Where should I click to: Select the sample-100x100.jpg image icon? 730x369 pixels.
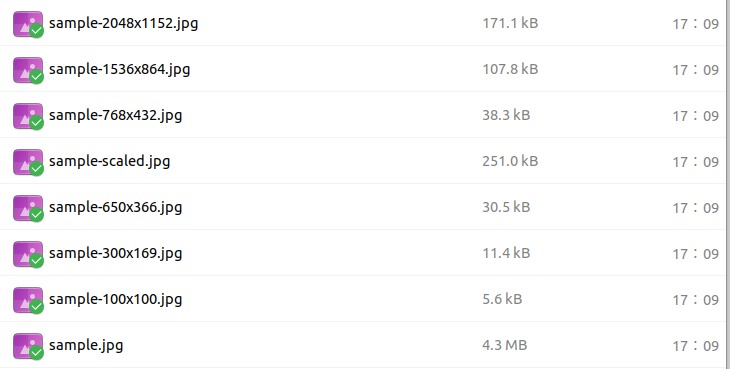28,300
